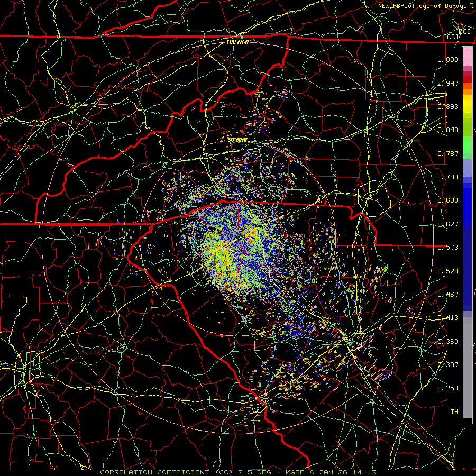Select the 0.307 legend value
Screen dimensions: 476x476
pos(448,365)
